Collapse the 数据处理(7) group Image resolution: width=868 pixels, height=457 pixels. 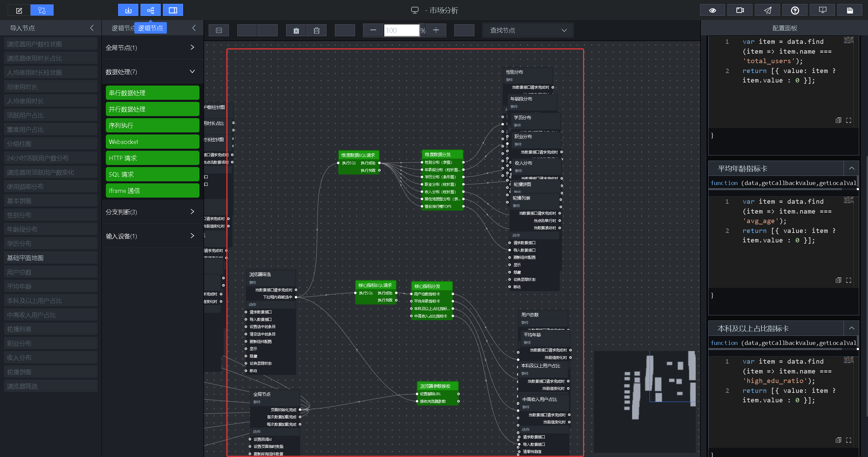pyautogui.click(x=153, y=72)
